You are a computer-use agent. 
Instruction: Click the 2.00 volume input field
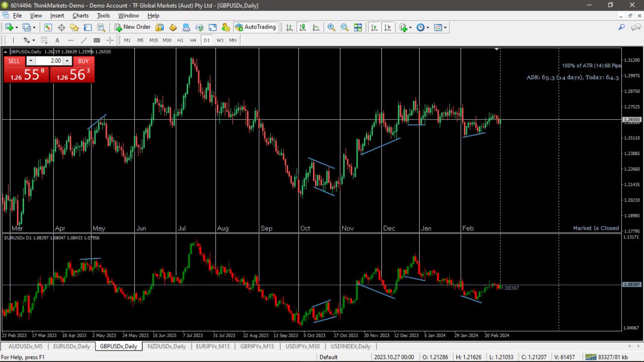tap(49, 61)
